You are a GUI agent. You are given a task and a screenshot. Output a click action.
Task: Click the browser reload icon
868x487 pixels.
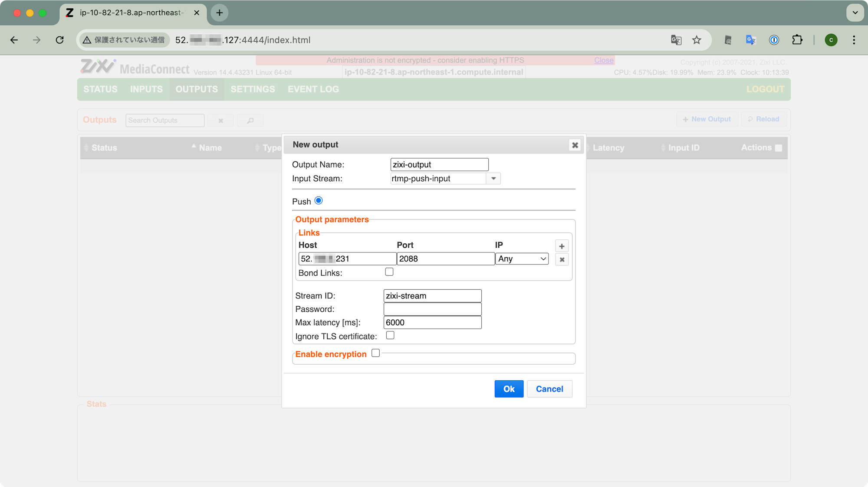(x=60, y=40)
